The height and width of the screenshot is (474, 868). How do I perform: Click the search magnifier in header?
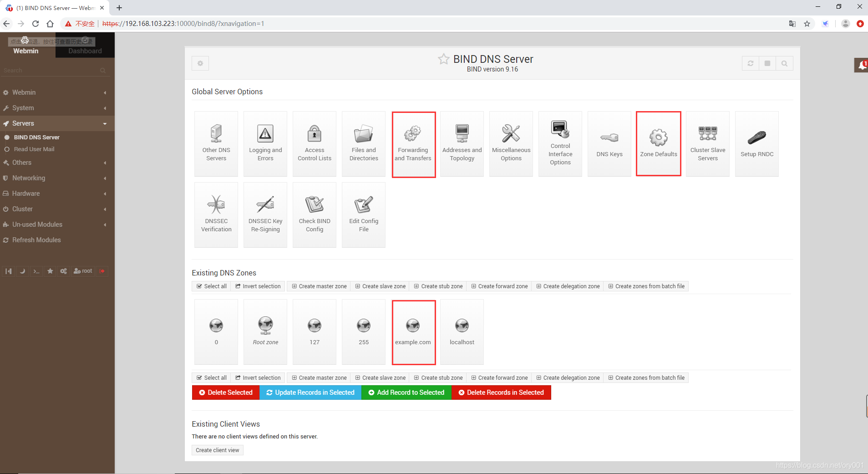click(x=784, y=63)
